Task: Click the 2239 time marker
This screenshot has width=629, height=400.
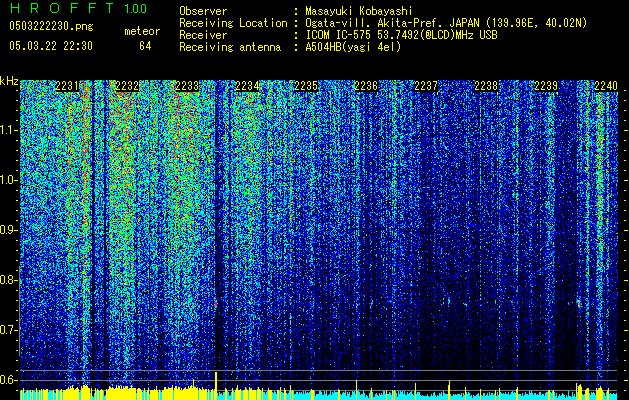Action: 546,86
